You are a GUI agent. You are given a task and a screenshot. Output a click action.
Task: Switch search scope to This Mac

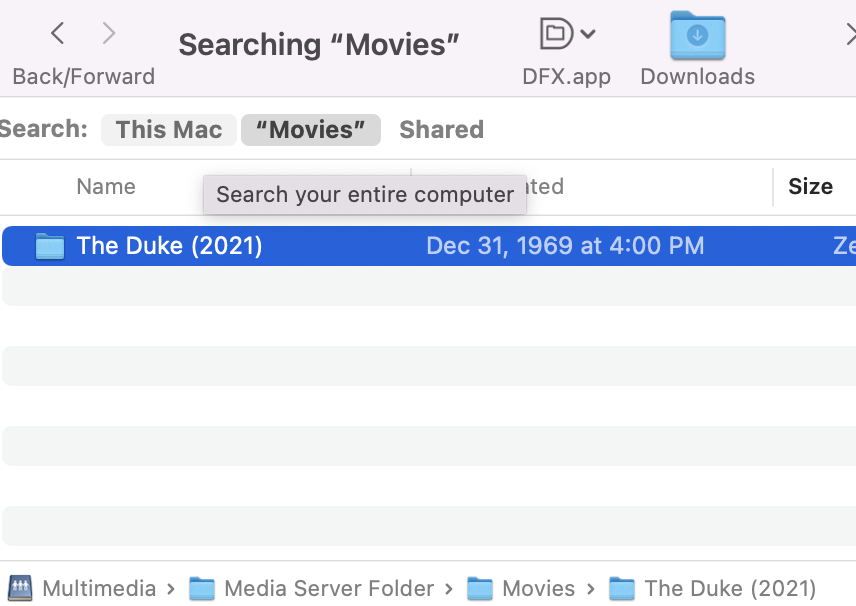coord(169,130)
